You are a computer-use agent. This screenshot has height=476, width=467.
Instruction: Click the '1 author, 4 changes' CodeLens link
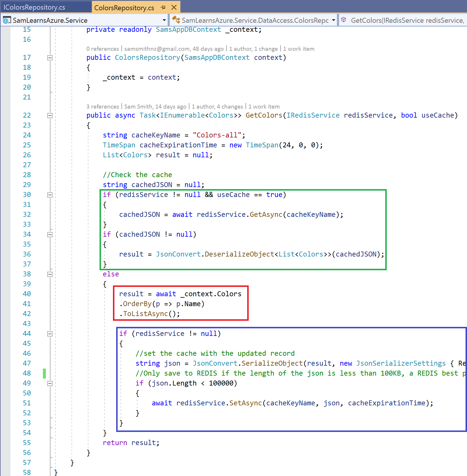217,107
